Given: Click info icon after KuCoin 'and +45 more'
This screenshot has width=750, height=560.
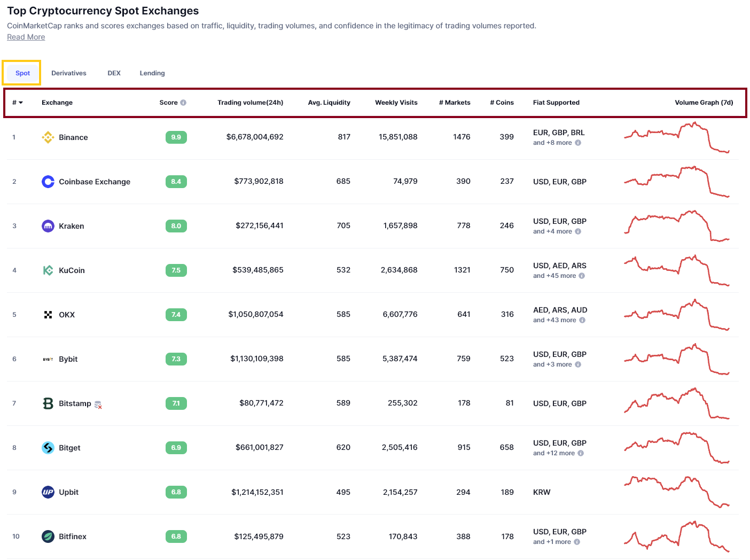Looking at the screenshot, I should (582, 276).
